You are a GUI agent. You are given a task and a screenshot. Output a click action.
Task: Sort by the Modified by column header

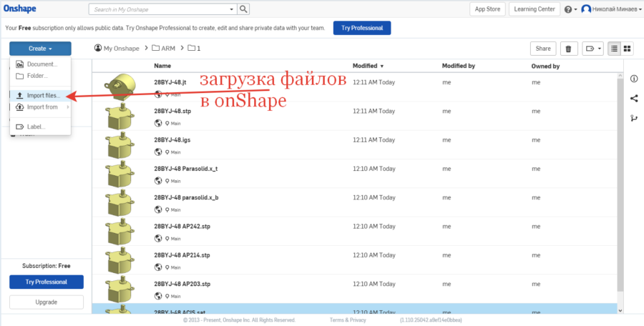point(459,66)
